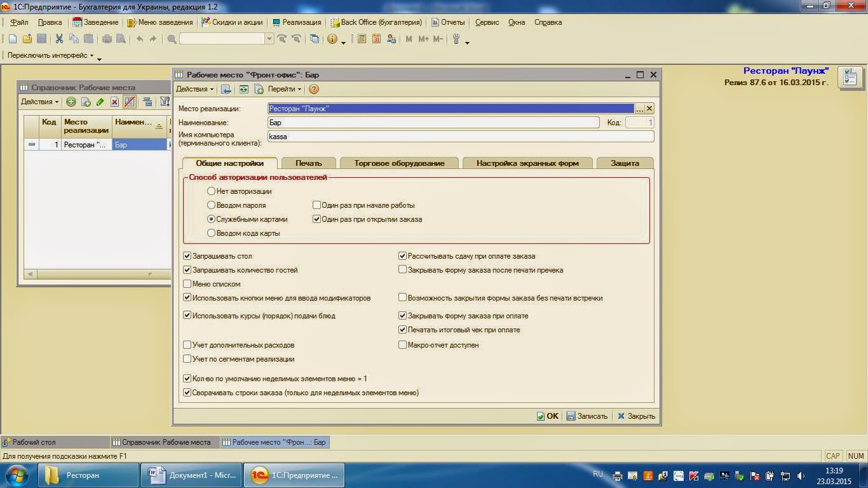Click the New document icon in main toolbar
This screenshot has width=868, height=488.
(x=12, y=39)
